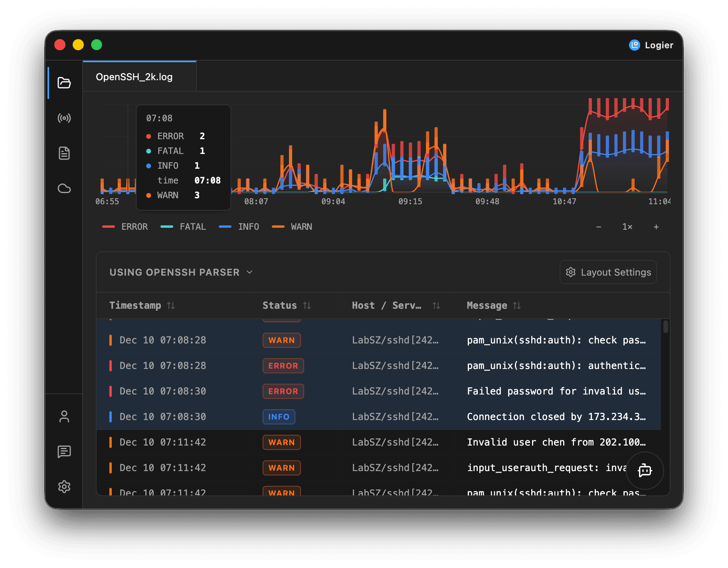Click the 08:07 time label on chart
This screenshot has height=568, width=728.
[256, 201]
